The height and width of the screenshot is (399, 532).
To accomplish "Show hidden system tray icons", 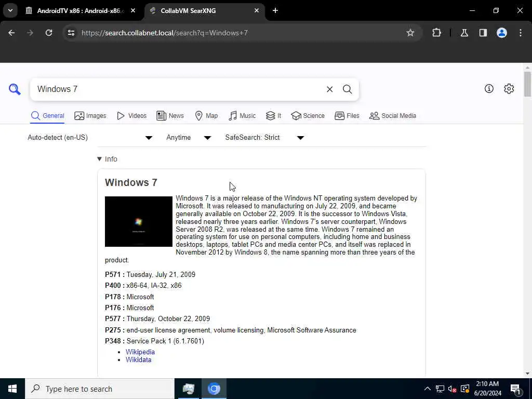I will (427, 389).
